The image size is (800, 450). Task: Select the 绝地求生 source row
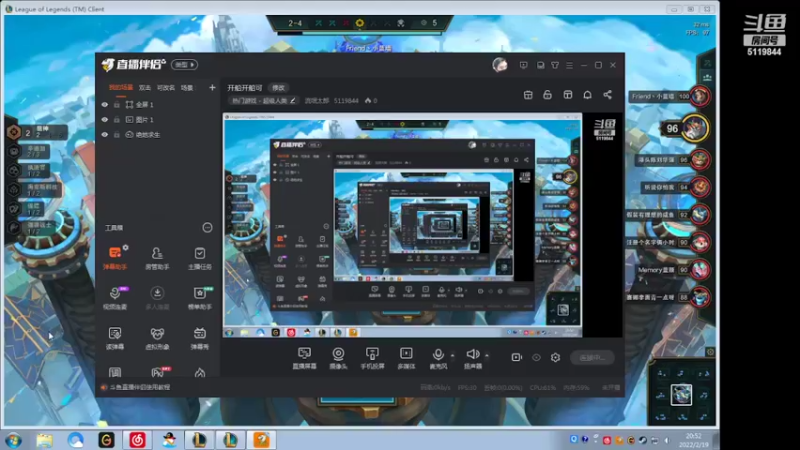[x=158, y=135]
